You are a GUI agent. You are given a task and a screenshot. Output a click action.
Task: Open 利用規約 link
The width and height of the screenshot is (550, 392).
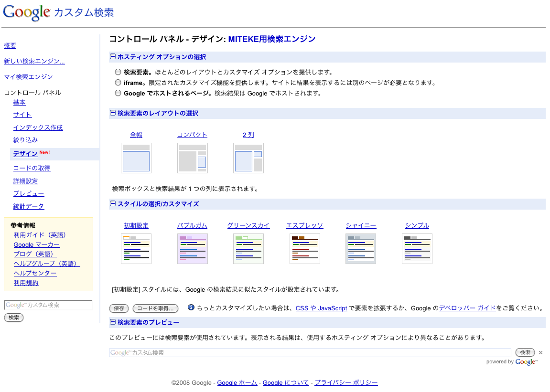tap(26, 283)
